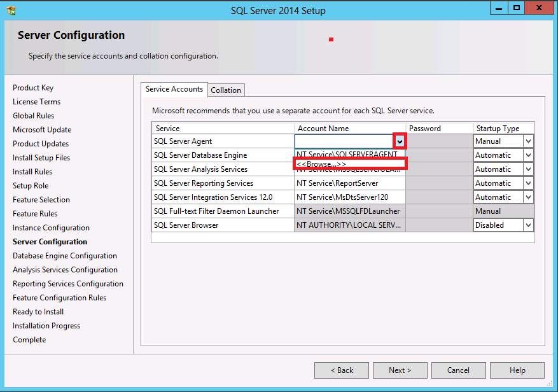Click the ReportServer account name cell
This screenshot has height=392, width=558.
coord(350,183)
